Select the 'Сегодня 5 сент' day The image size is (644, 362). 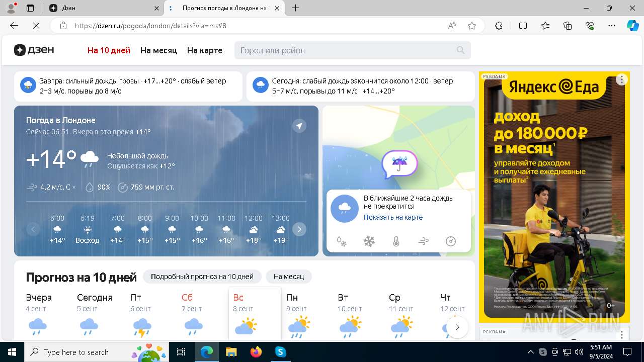95,314
